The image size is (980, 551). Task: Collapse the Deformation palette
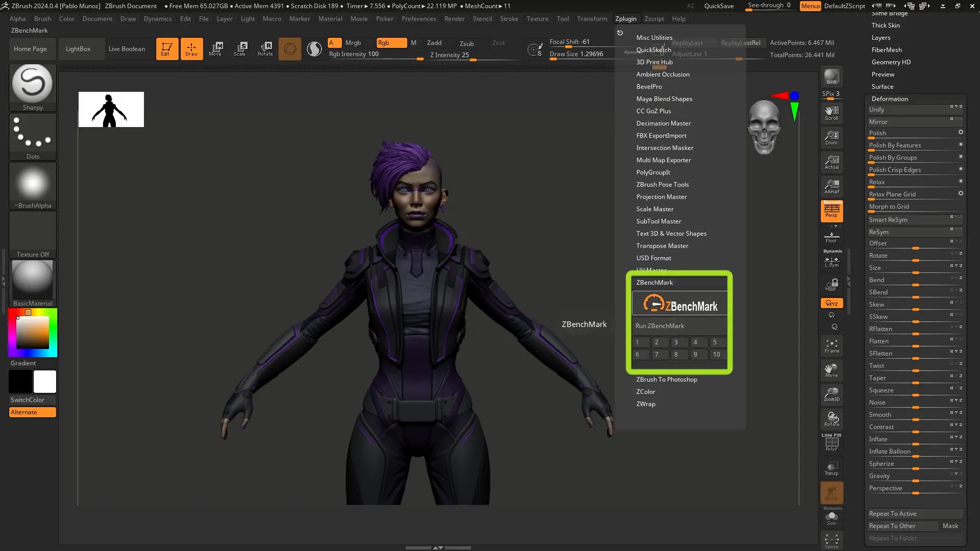pos(890,99)
